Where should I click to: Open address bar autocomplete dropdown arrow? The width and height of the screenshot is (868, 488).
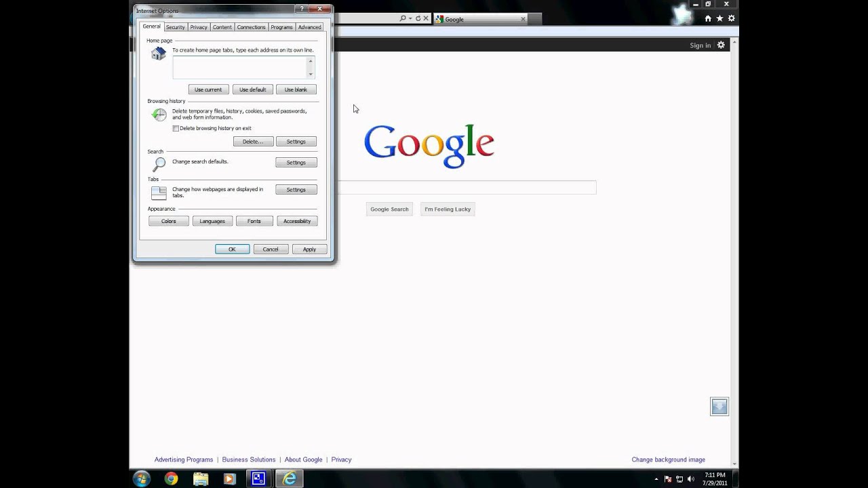click(x=410, y=18)
